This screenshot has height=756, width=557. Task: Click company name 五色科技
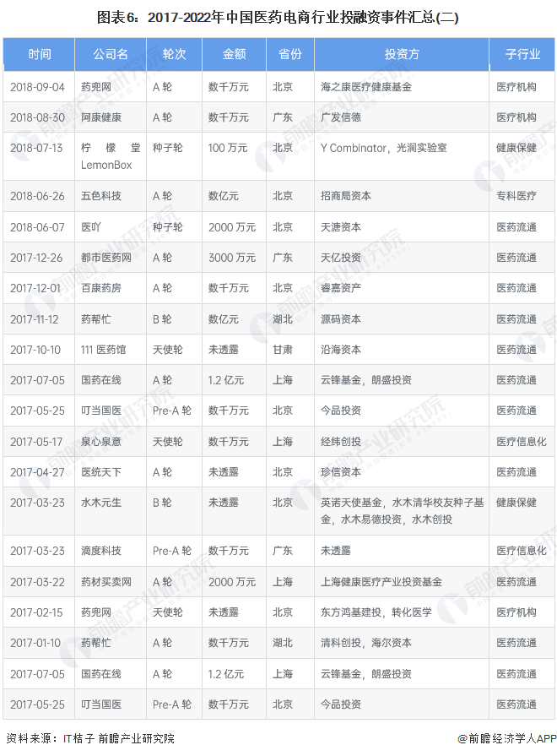[101, 196]
